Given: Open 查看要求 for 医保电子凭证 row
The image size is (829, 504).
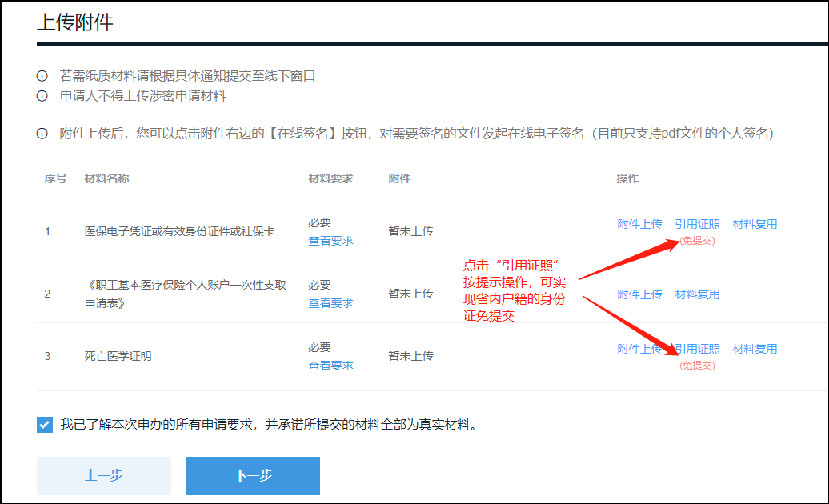Looking at the screenshot, I should (330, 241).
